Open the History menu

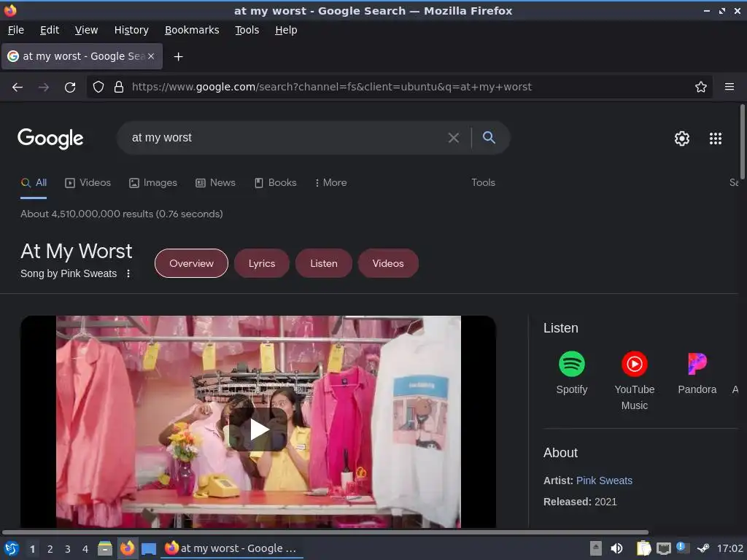(x=131, y=30)
